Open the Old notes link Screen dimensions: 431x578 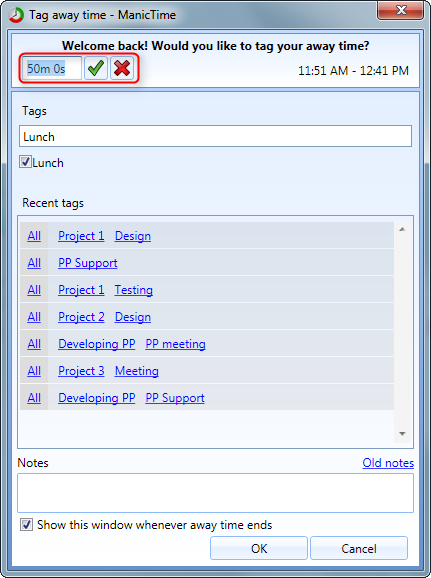point(388,463)
